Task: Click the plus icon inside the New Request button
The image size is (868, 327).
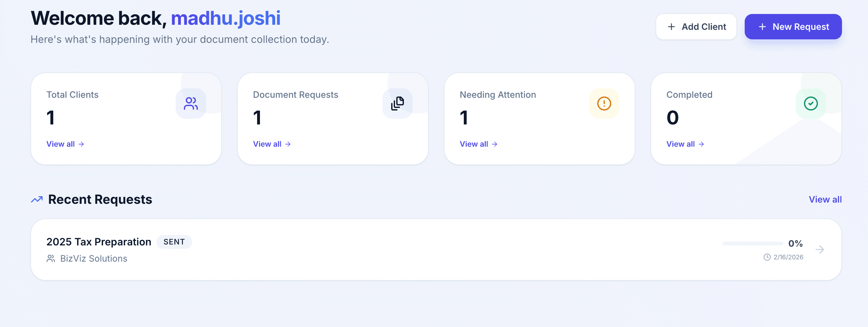Action: click(x=762, y=26)
